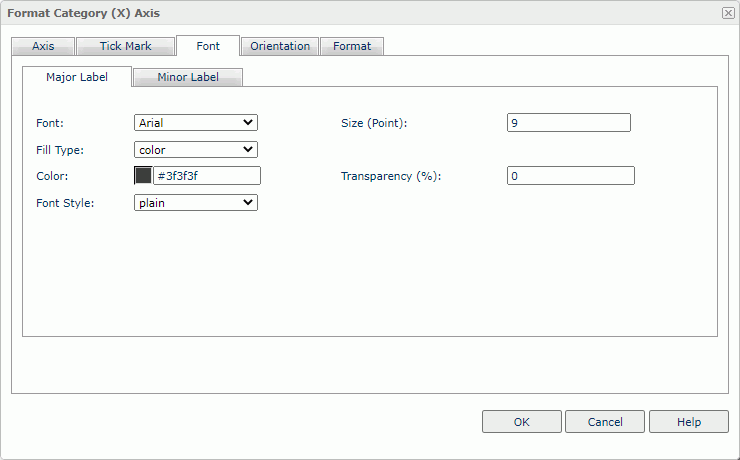The width and height of the screenshot is (740, 460).
Task: Focus the Size (Point) input field
Action: click(569, 123)
